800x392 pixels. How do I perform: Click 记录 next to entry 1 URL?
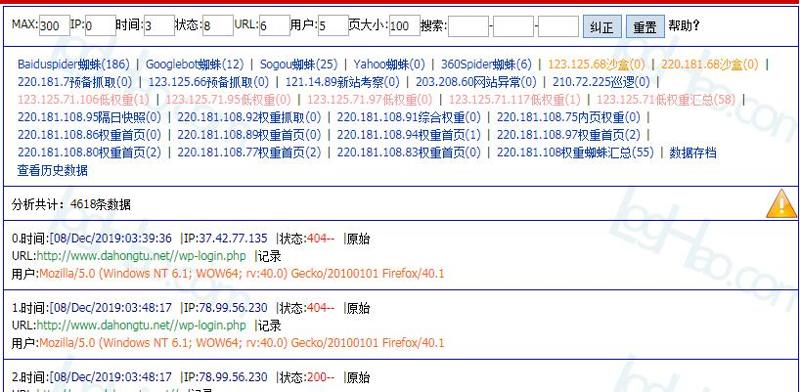[x=269, y=326]
